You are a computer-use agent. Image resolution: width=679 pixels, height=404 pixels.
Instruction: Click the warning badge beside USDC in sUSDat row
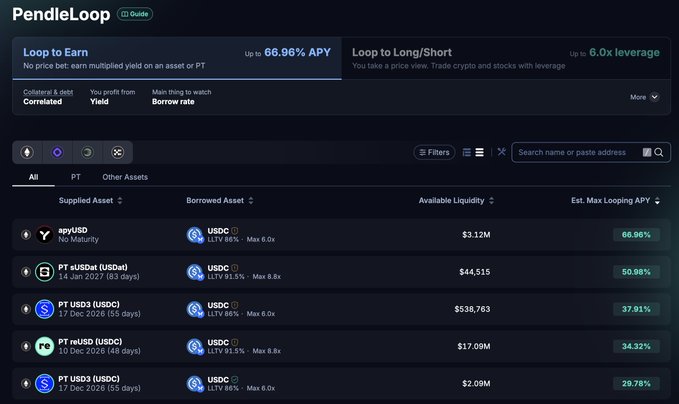click(x=234, y=268)
